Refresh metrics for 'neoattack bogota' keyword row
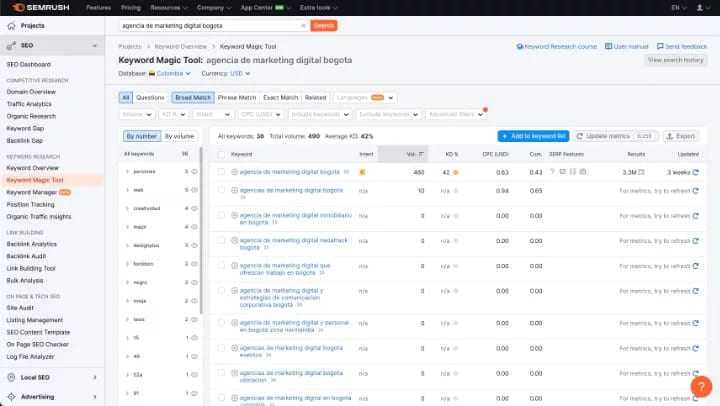The image size is (720, 406). tap(696, 241)
